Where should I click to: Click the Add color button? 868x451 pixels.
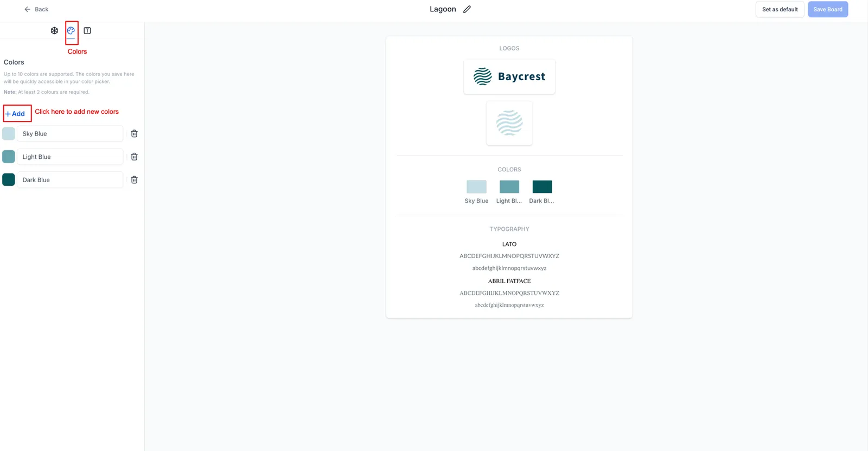(15, 114)
